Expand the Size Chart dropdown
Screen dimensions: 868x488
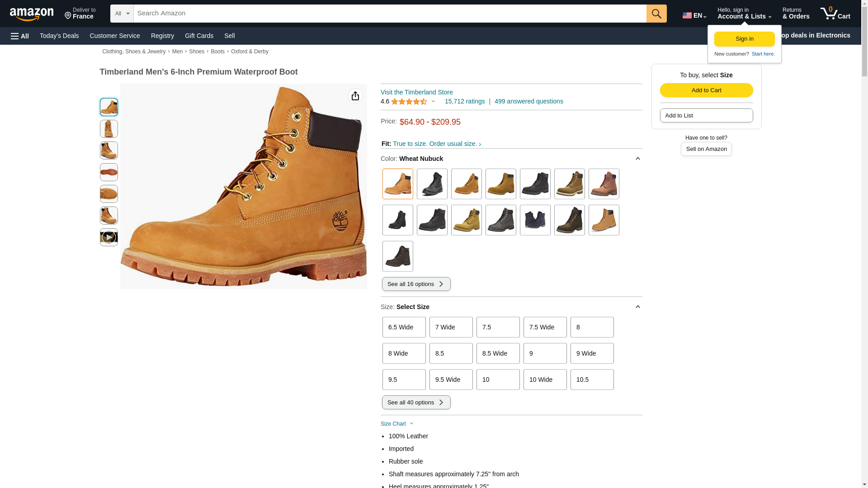click(x=397, y=424)
